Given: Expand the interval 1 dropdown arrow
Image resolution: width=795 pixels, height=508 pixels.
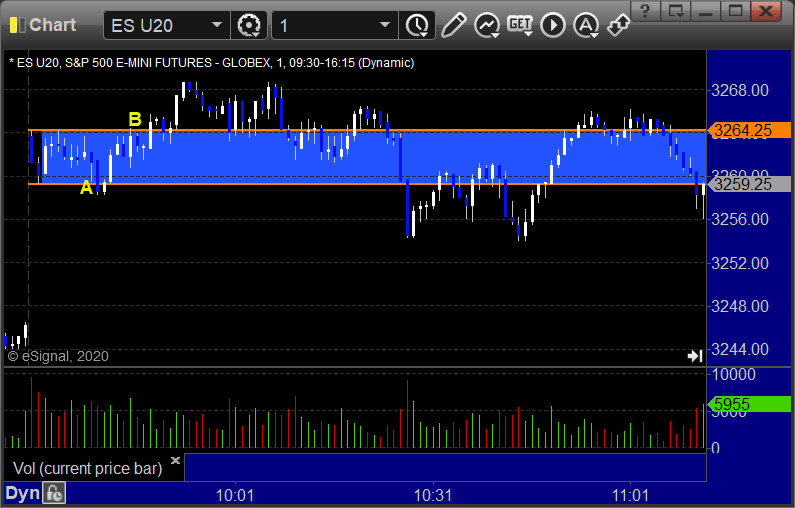Looking at the screenshot, I should coord(385,25).
